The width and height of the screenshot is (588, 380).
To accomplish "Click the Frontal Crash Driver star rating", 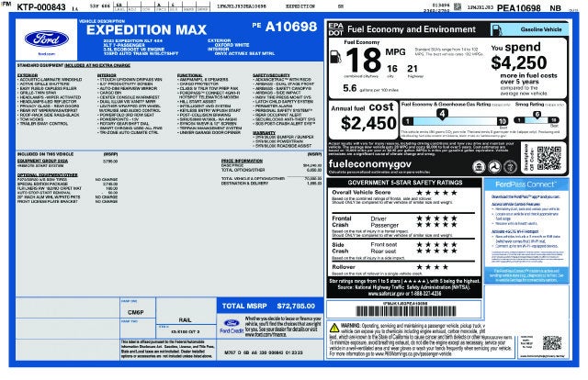I will coord(436,218).
